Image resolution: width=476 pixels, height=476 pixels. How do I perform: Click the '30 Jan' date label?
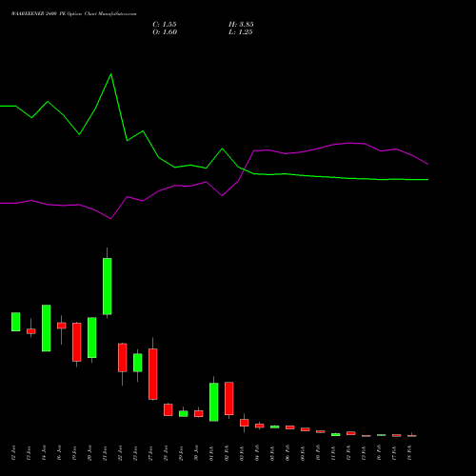(196, 453)
